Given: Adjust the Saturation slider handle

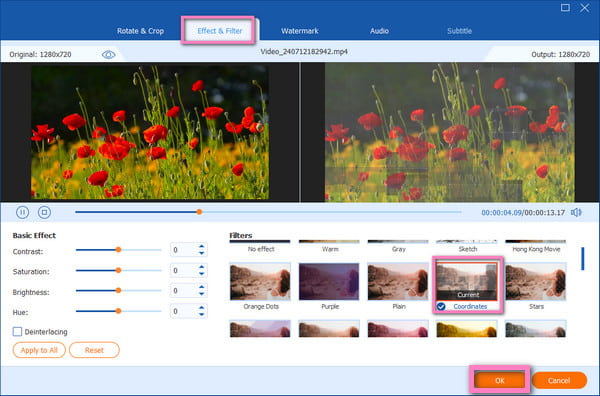Looking at the screenshot, I should 119,270.
